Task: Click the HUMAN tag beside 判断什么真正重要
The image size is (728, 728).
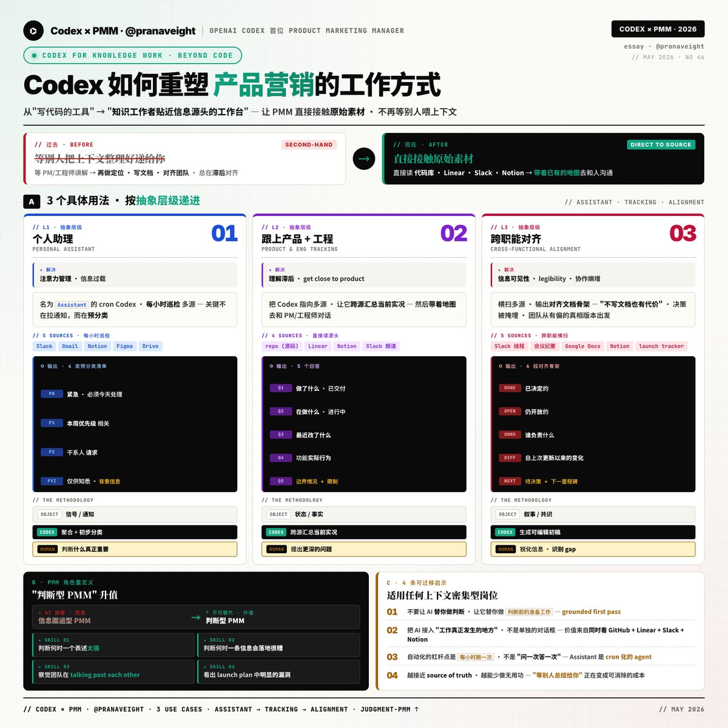Action: coord(47,549)
